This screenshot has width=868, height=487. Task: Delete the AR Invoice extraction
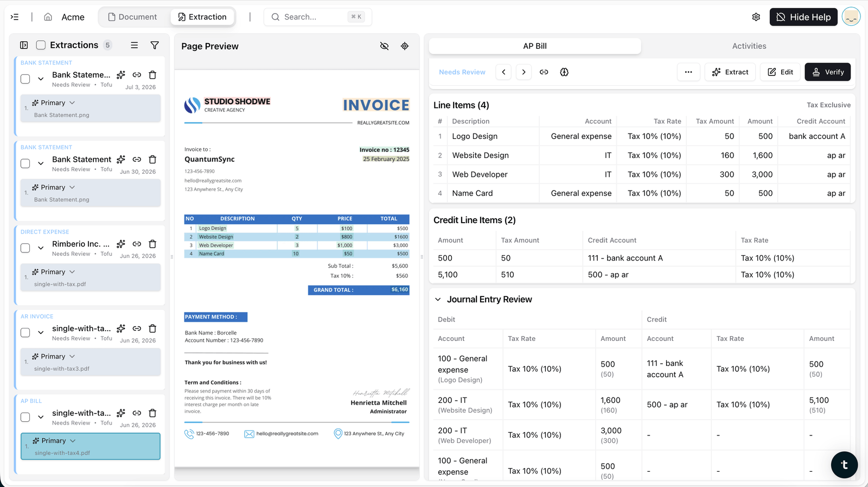pyautogui.click(x=152, y=328)
